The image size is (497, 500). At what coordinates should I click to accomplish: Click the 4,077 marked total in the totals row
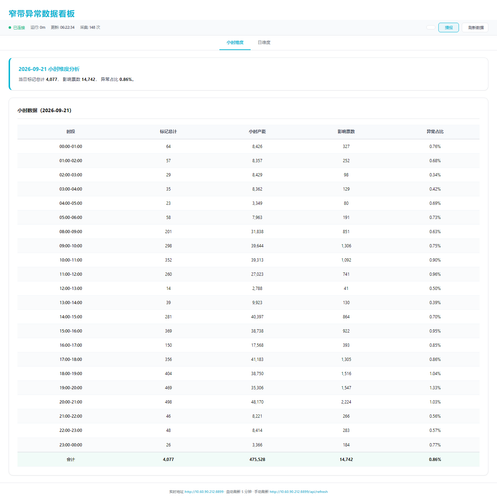168,460
